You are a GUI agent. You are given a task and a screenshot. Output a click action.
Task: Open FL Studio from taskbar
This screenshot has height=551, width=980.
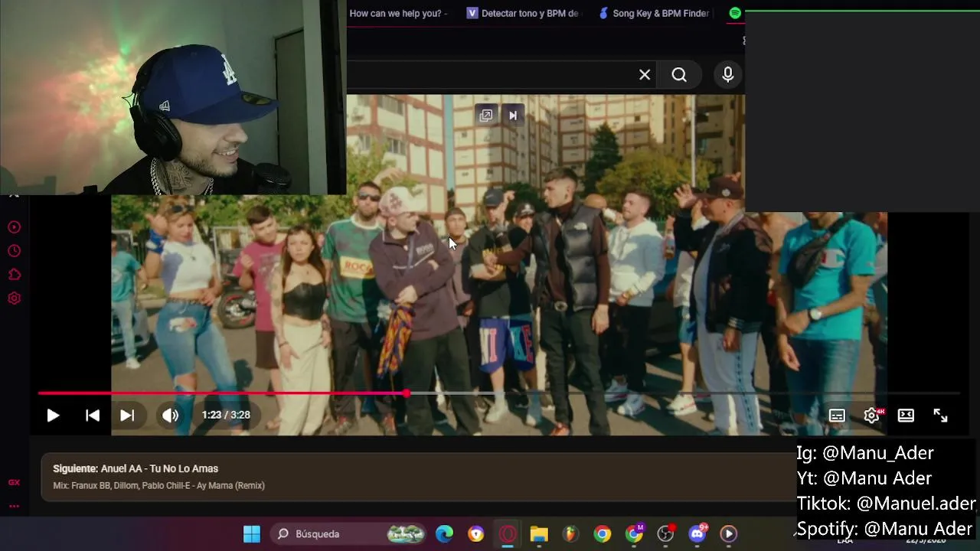tap(570, 533)
